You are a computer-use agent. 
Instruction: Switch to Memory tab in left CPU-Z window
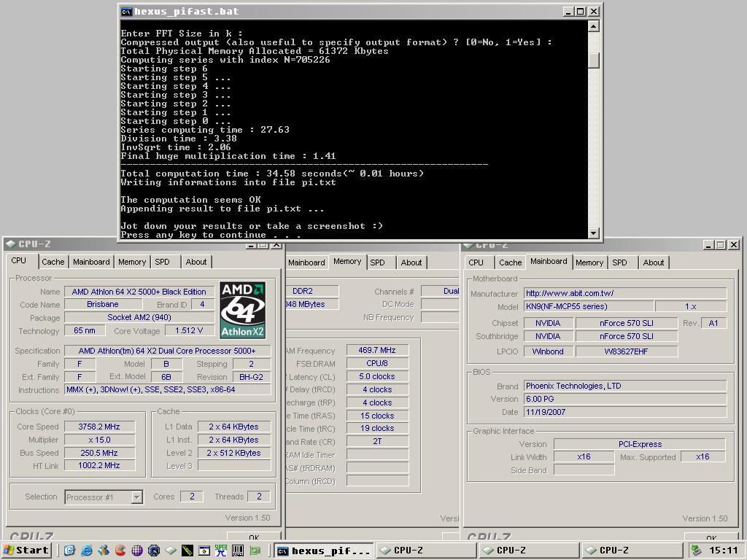(132, 262)
